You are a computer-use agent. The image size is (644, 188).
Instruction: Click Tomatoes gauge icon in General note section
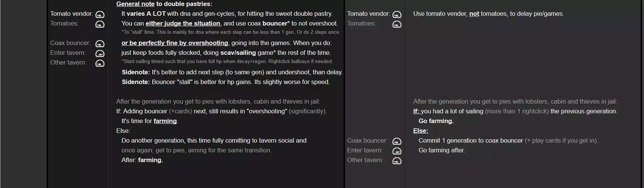100,24
